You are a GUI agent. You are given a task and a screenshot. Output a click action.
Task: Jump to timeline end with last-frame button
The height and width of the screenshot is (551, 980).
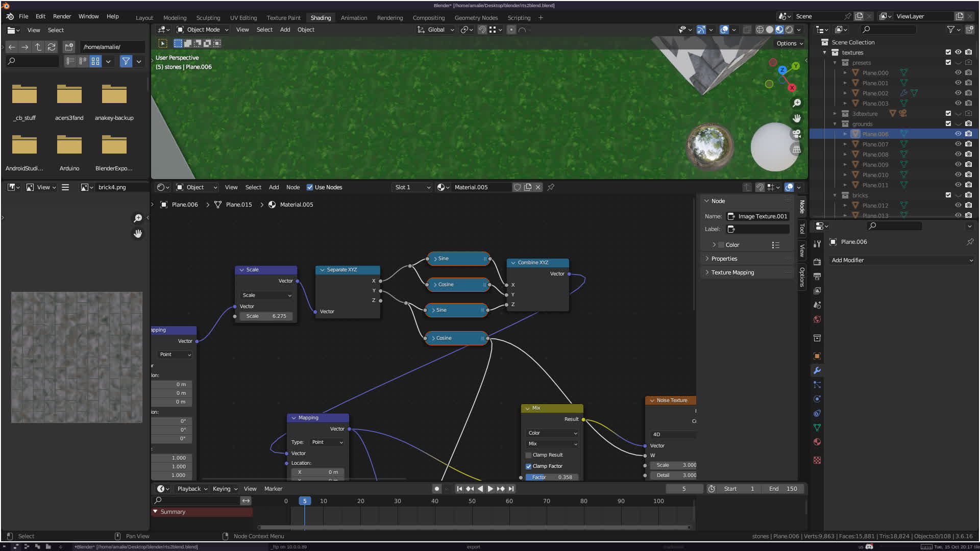pyautogui.click(x=511, y=489)
